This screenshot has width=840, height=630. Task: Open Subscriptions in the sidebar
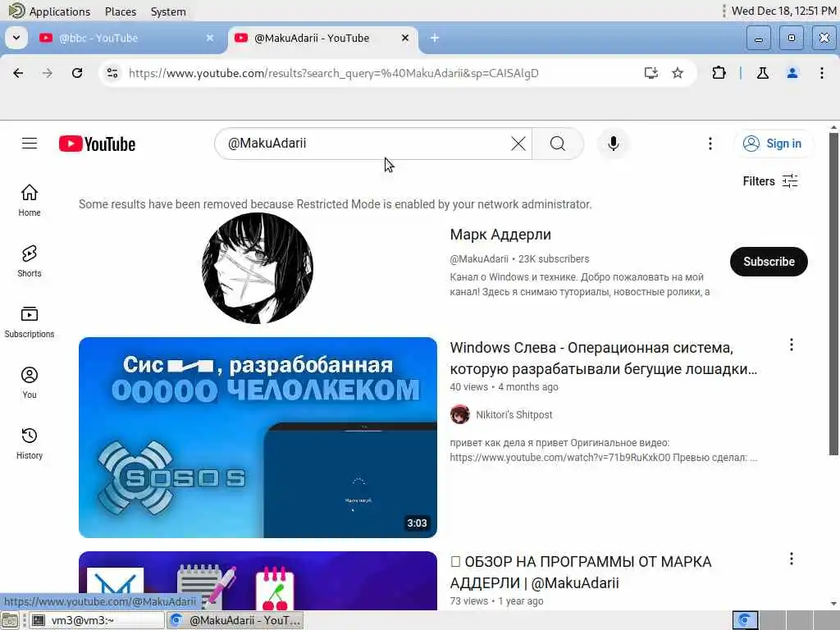point(30,322)
